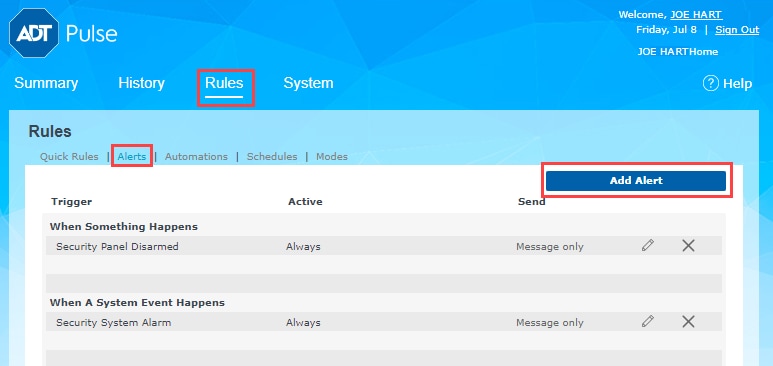This screenshot has width=773, height=366.
Task: Click the Active column header
Action: tap(305, 201)
